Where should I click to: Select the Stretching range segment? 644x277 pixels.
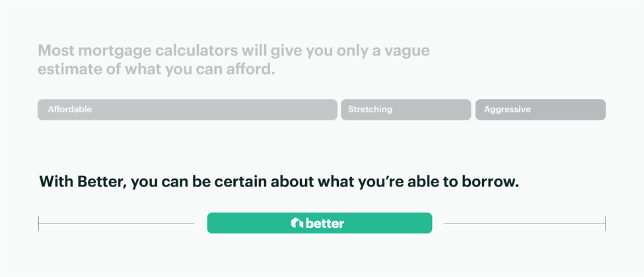[406, 110]
